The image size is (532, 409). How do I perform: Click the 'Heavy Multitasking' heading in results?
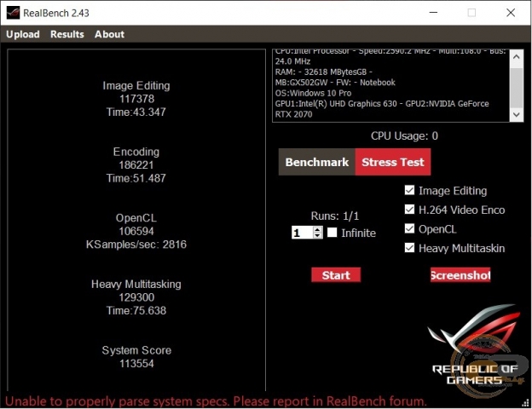tap(136, 284)
